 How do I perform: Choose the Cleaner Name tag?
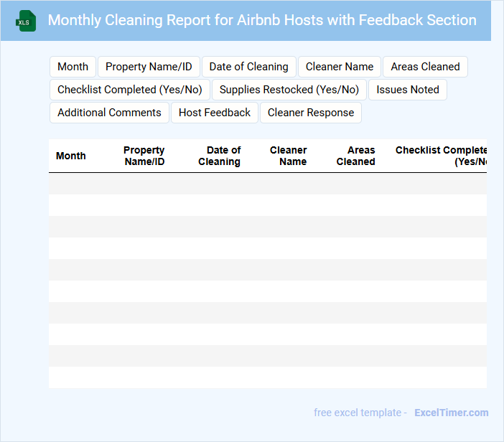click(340, 67)
